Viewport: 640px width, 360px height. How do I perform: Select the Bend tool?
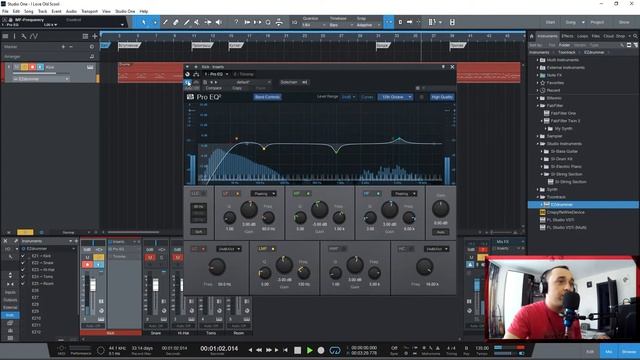click(208, 22)
